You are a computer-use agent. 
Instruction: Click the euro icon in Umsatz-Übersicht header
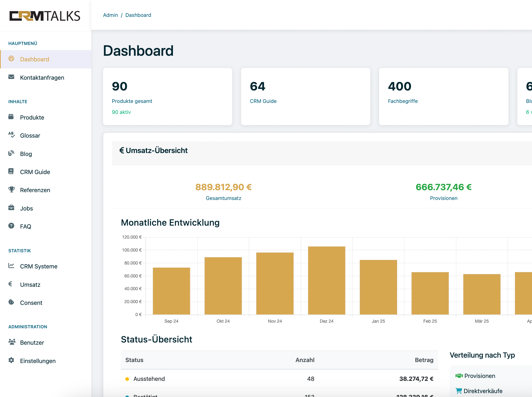[x=122, y=150]
